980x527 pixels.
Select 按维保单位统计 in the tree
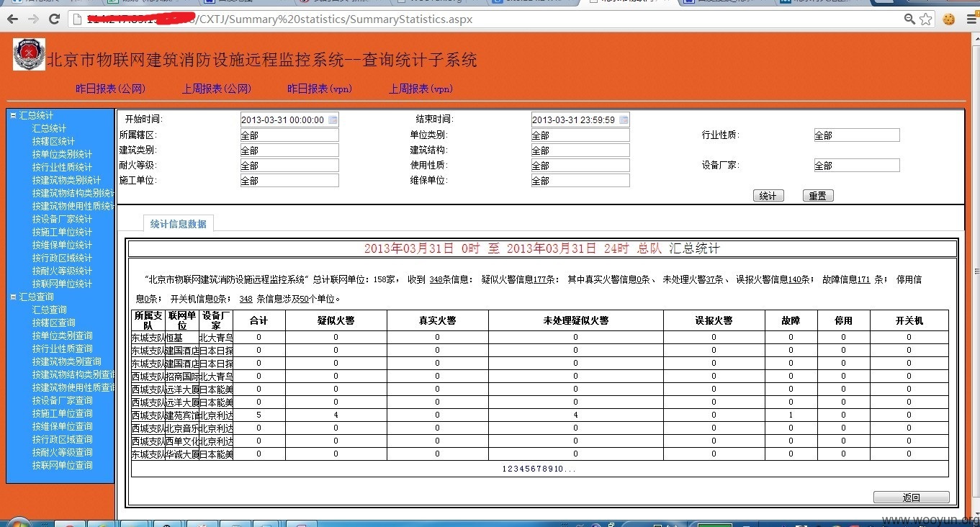coord(62,245)
